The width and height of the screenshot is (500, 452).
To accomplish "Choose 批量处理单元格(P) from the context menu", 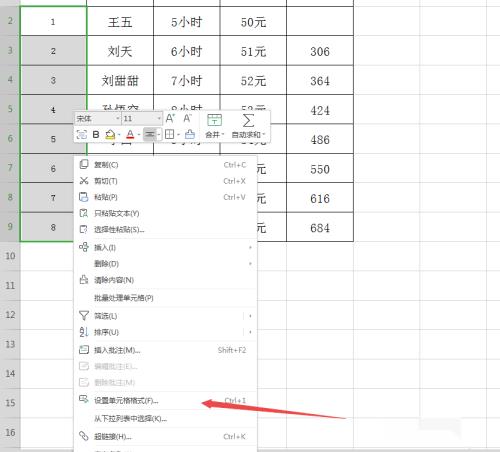I will [x=165, y=298].
